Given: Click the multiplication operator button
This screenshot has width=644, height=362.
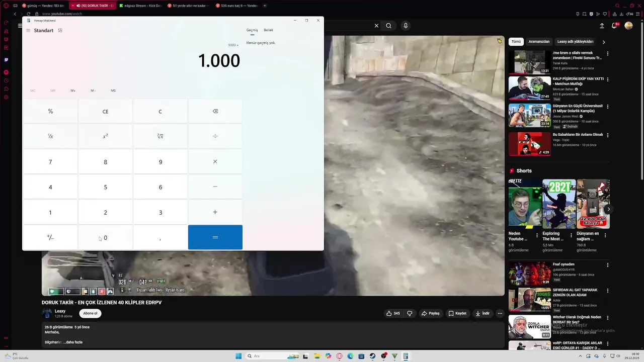Looking at the screenshot, I should point(215,162).
